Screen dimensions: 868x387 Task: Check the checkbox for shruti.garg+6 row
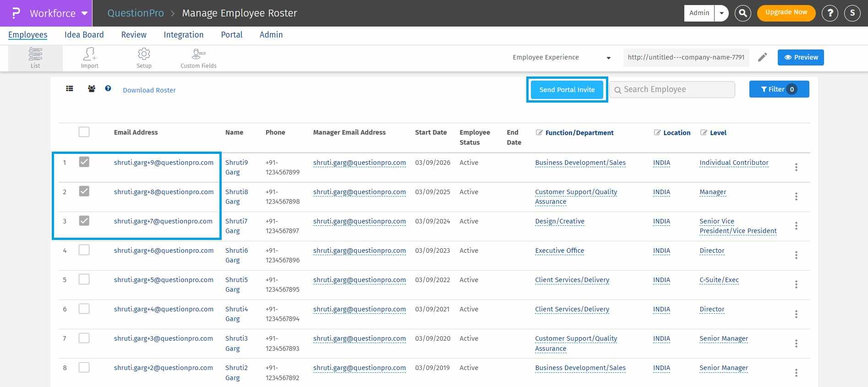[x=84, y=250]
